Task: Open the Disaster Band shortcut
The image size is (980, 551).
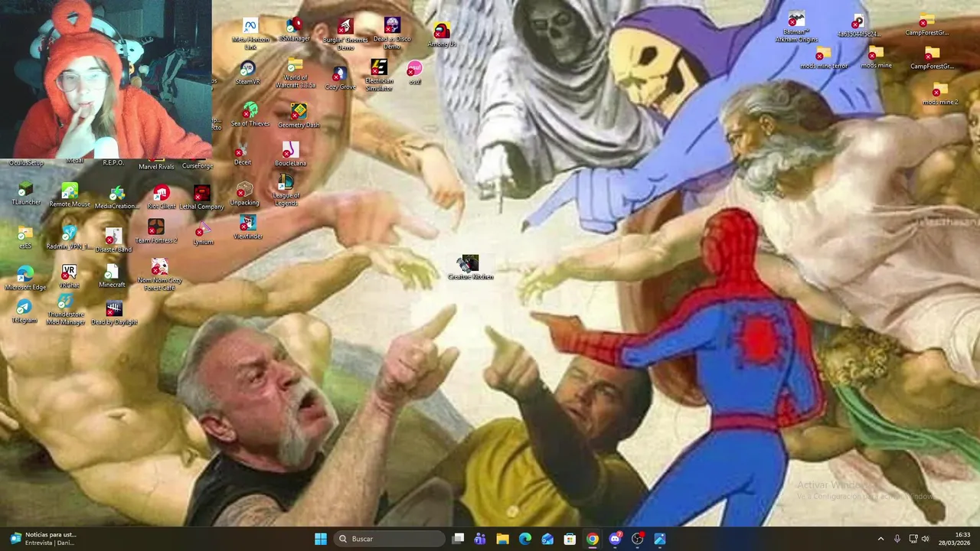Action: point(113,240)
